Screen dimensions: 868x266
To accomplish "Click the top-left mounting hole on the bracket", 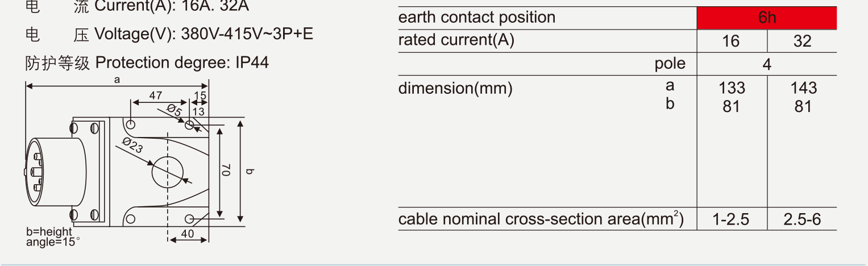I will (131, 124).
